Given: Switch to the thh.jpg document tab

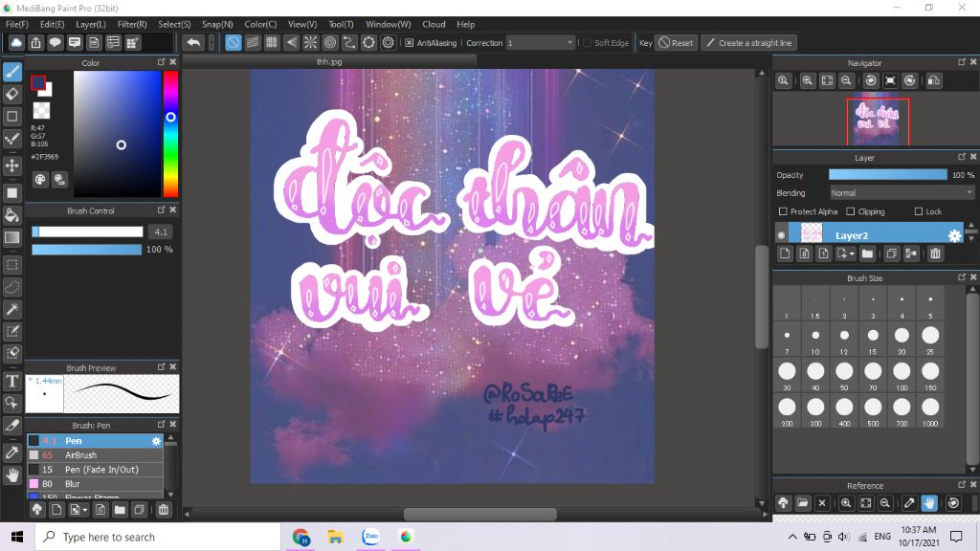Looking at the screenshot, I should pos(329,62).
